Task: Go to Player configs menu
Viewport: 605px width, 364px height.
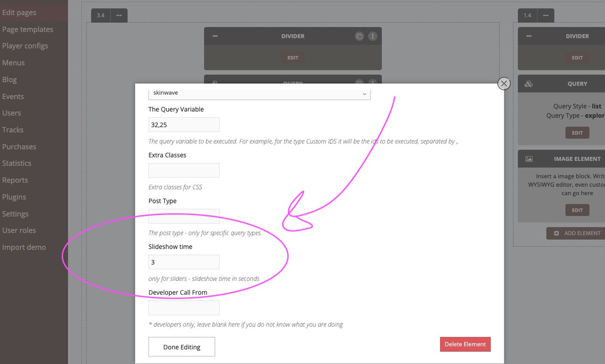Action: [25, 46]
